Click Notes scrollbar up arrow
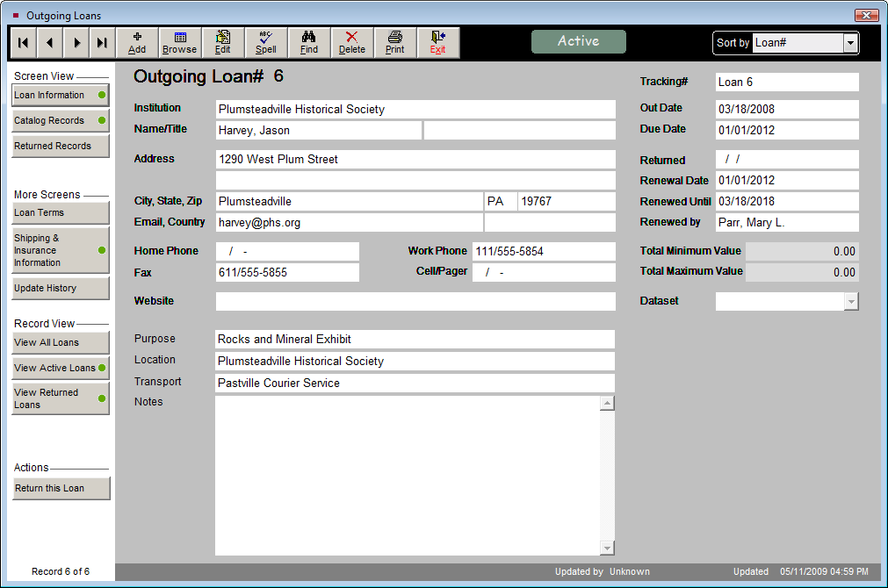 607,404
